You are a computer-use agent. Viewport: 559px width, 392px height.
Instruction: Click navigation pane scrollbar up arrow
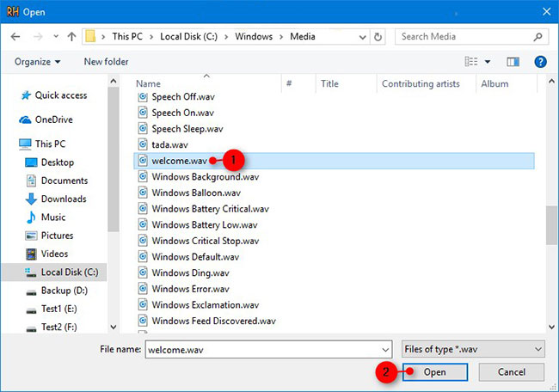(x=114, y=82)
